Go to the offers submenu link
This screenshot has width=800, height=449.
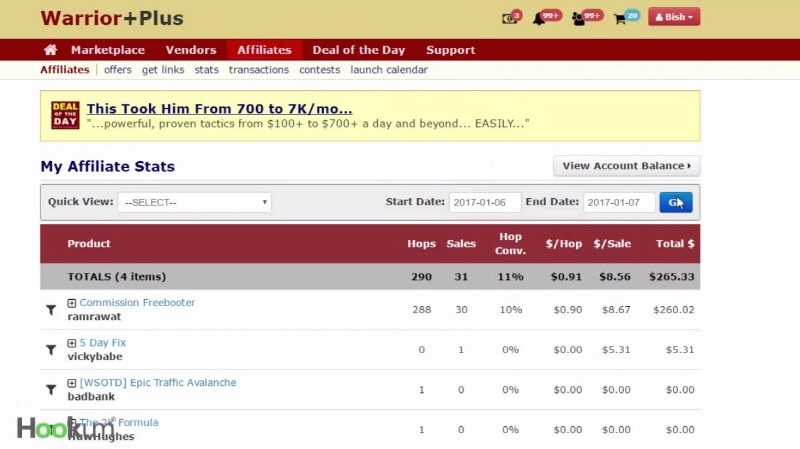point(118,70)
